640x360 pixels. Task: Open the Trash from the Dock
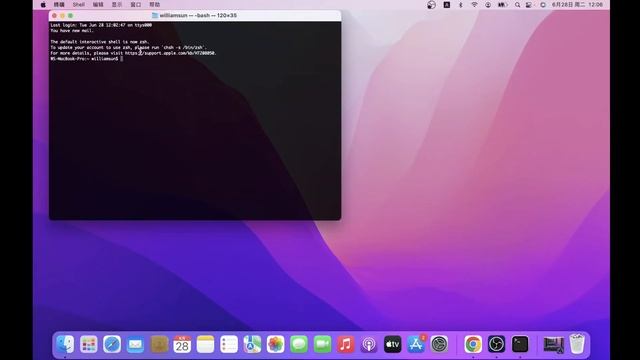point(577,344)
